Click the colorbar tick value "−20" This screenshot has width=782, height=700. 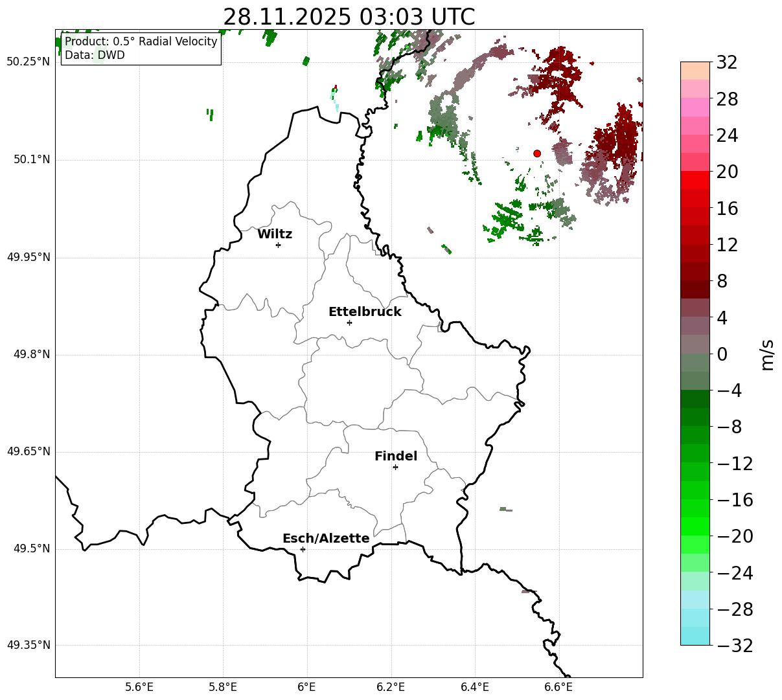tap(734, 536)
